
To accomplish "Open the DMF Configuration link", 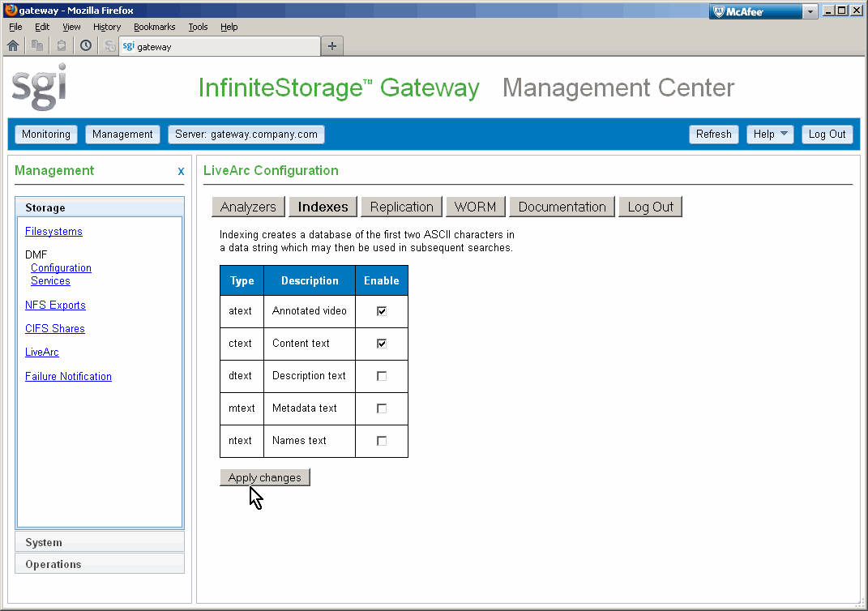I will [61, 268].
